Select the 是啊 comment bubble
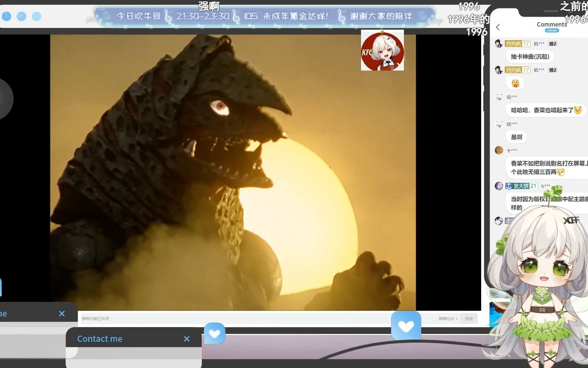The height and width of the screenshot is (368, 588). tap(517, 137)
